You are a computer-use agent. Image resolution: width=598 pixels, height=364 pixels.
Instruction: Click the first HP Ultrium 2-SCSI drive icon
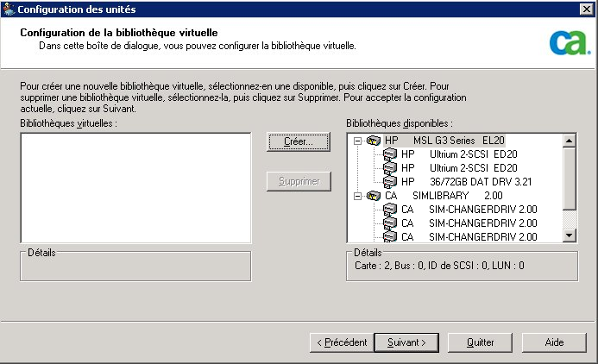click(390, 154)
